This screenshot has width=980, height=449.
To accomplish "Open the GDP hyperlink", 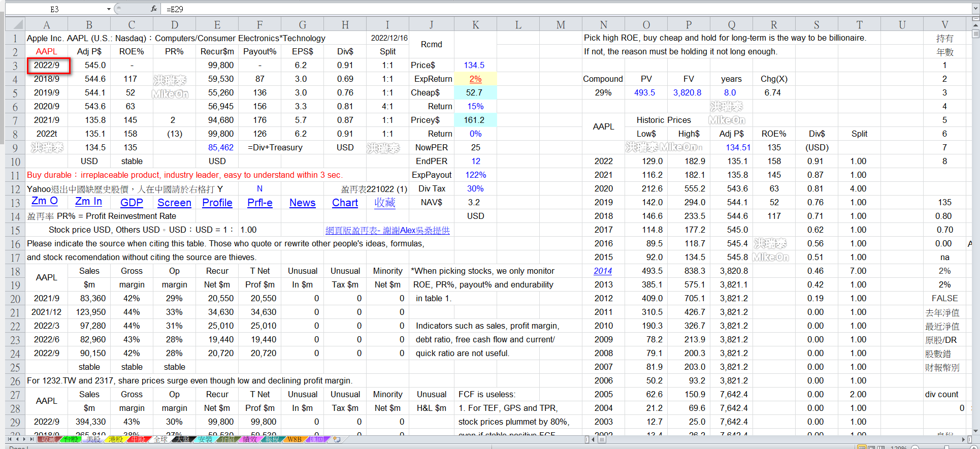I will pyautogui.click(x=132, y=202).
